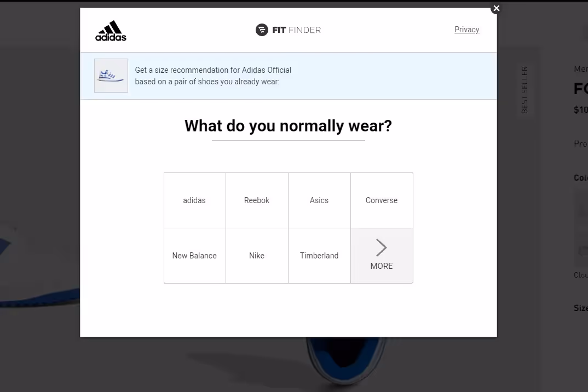588x392 pixels.
Task: Click the size recommendation description text
Action: [x=213, y=76]
